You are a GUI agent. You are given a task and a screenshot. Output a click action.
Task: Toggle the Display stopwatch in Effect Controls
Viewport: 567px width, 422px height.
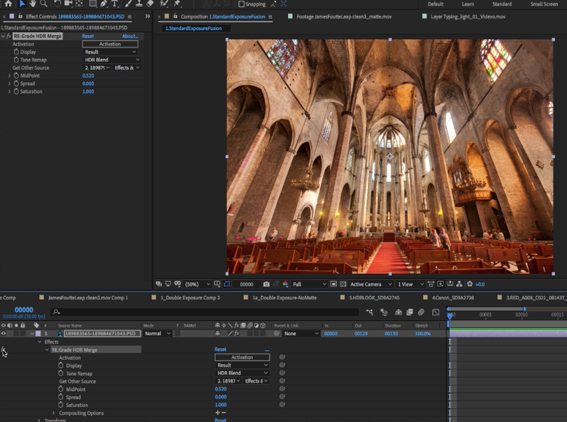(16, 52)
